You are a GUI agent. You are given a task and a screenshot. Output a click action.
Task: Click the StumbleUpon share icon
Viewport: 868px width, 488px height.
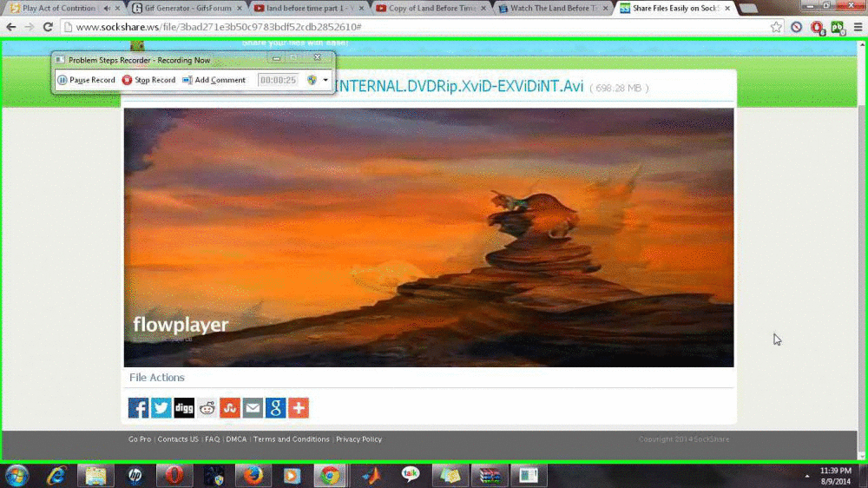[230, 408]
